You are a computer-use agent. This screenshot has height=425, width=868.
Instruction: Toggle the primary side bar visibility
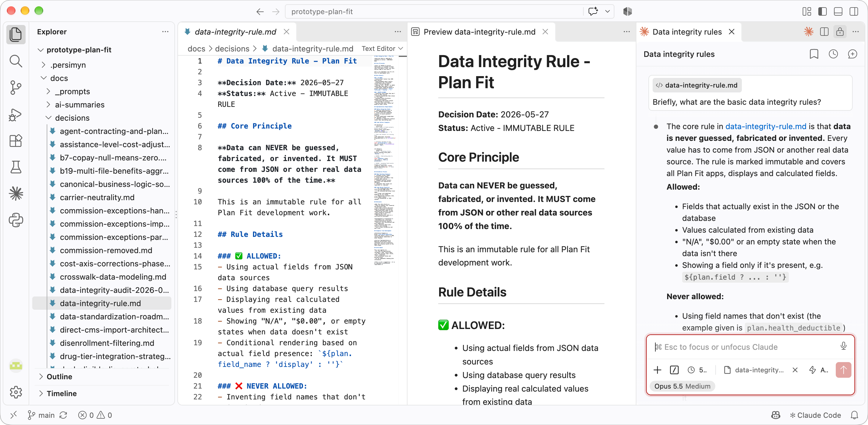point(822,11)
